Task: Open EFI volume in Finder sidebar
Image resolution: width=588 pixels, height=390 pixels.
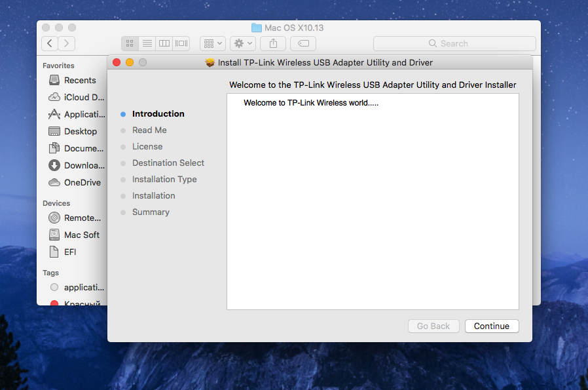Action: click(63, 252)
